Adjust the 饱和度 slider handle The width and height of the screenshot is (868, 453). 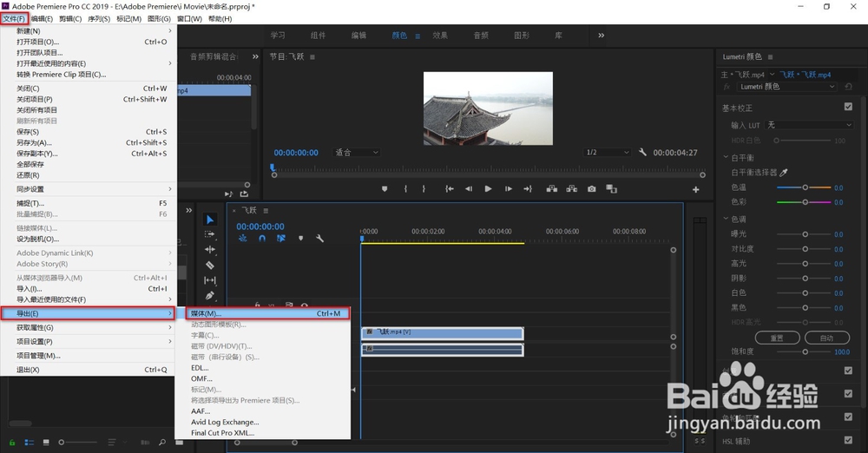[x=805, y=351]
